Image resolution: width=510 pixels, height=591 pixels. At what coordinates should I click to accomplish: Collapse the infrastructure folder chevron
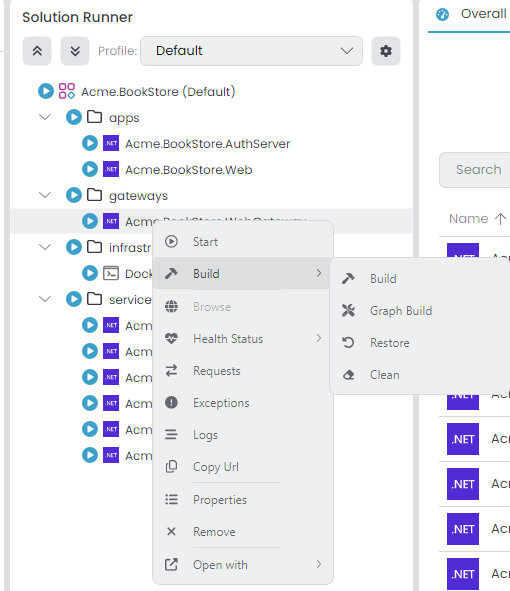[45, 247]
